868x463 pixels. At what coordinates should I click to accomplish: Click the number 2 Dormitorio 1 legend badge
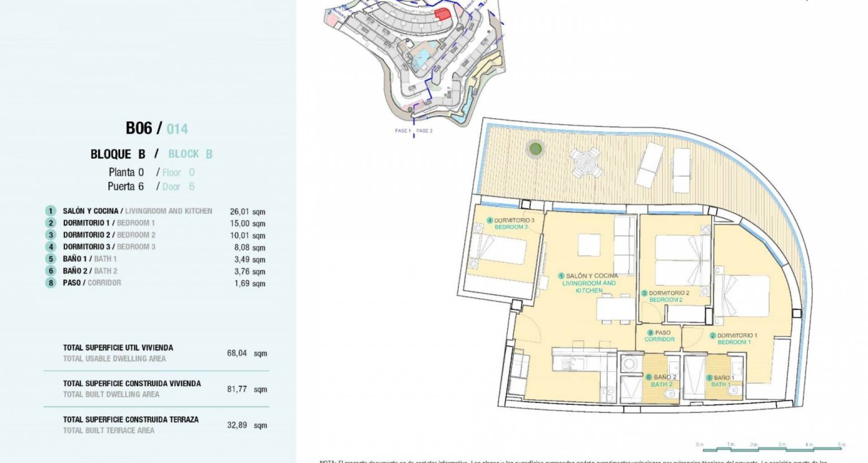click(x=51, y=223)
